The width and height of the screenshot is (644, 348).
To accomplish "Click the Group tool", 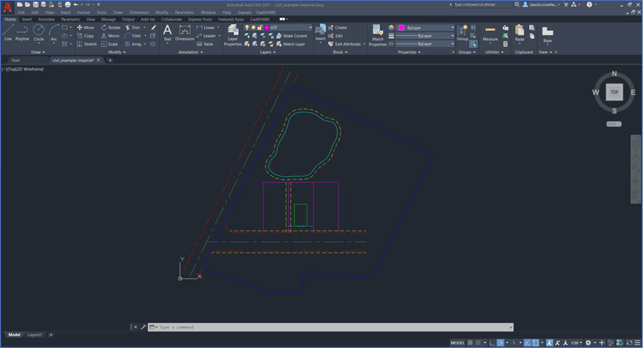I will point(462,33).
